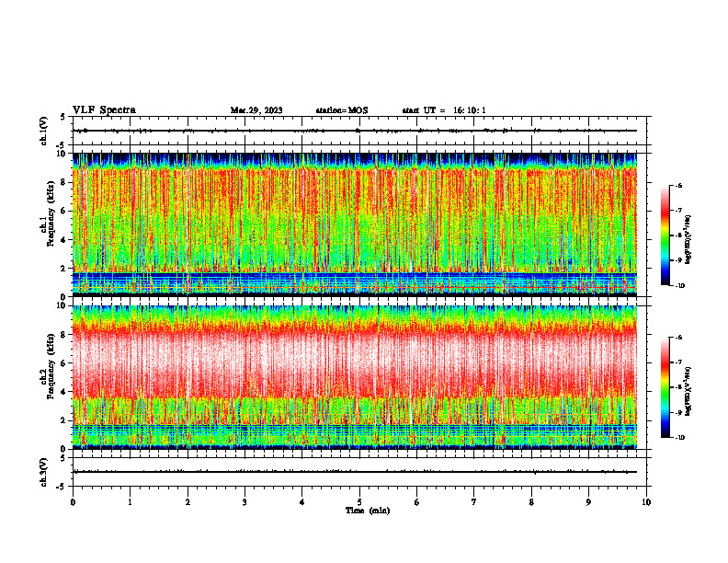Click the ch.2 spectrogram color bar

pyautogui.click(x=665, y=387)
